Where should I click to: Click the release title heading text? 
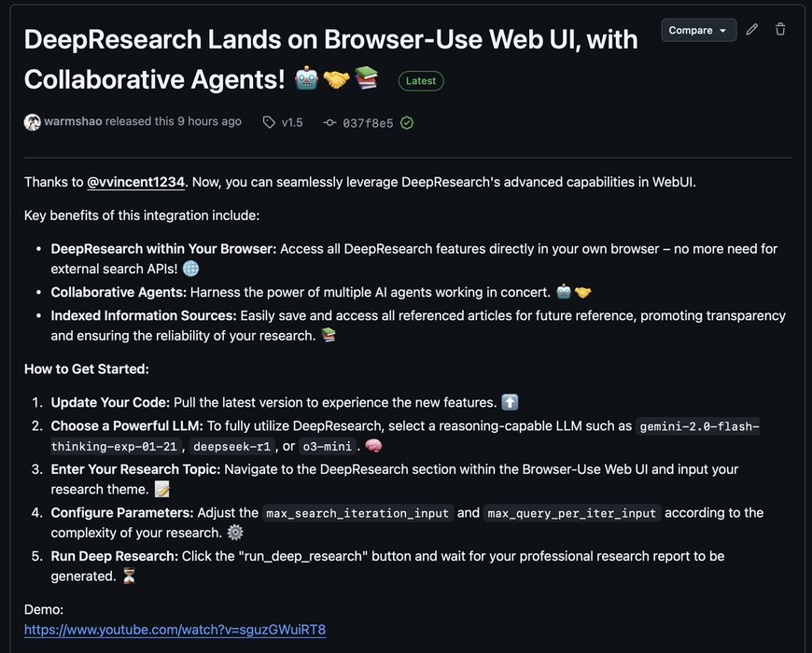331,59
